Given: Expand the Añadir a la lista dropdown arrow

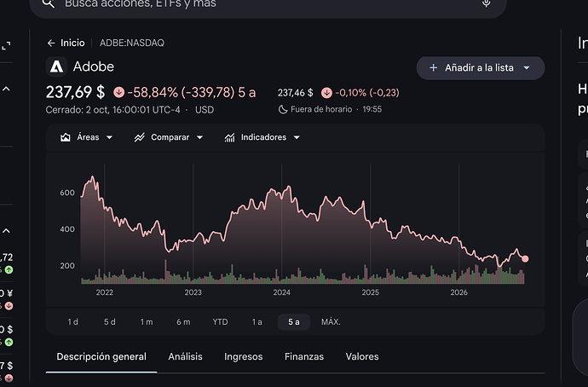Looking at the screenshot, I should pos(527,68).
